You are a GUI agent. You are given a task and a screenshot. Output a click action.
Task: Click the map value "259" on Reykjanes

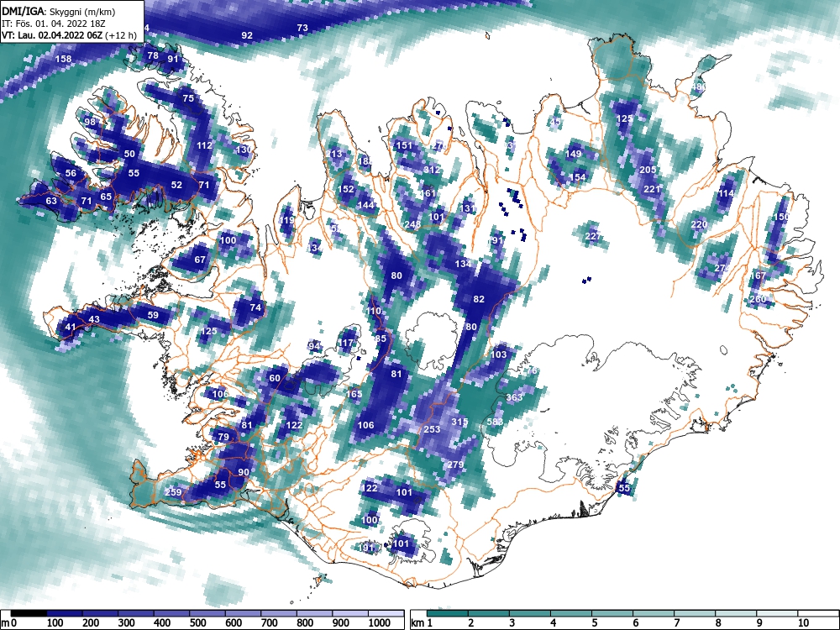[x=174, y=492]
